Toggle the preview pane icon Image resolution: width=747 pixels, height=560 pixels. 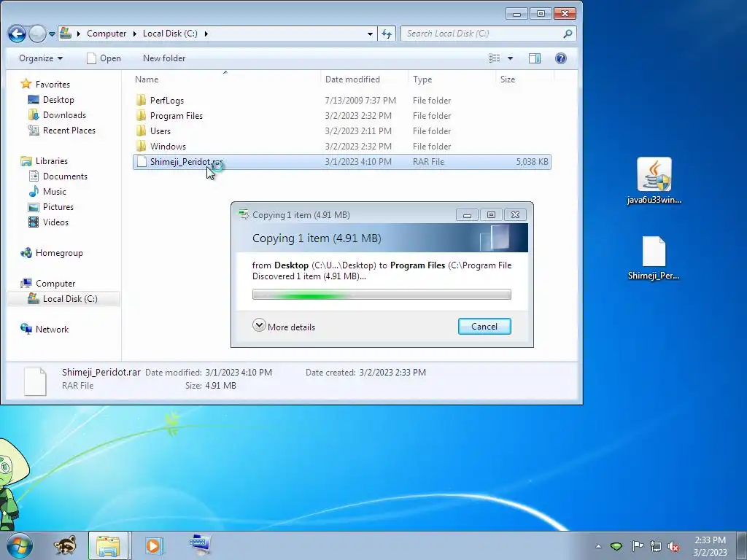tap(535, 58)
